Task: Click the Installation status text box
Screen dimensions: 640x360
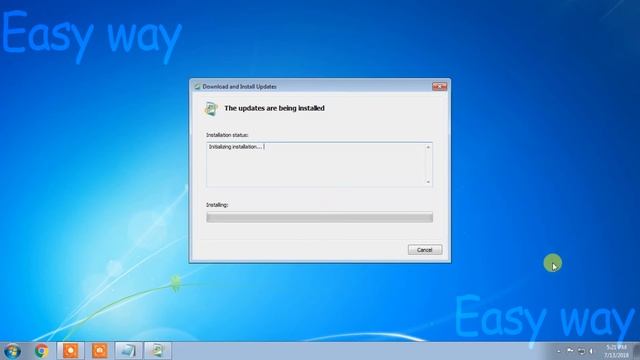Action: [319, 164]
